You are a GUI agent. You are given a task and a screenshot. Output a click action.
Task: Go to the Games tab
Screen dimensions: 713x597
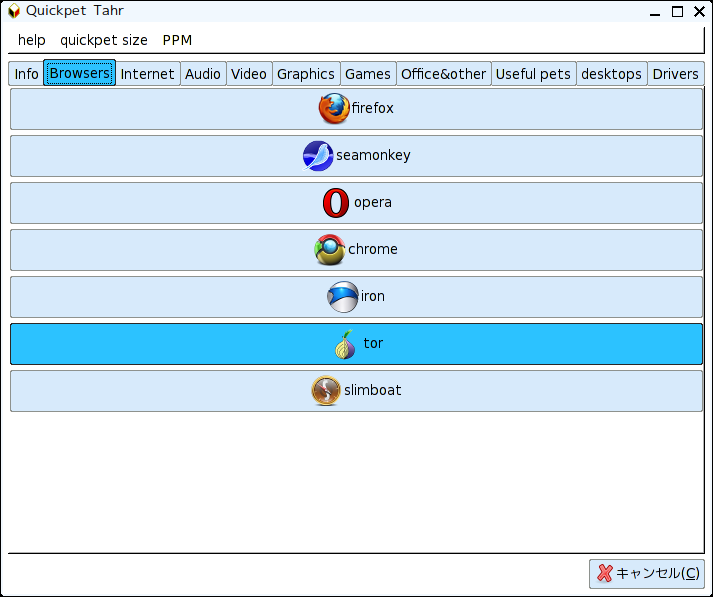click(368, 74)
